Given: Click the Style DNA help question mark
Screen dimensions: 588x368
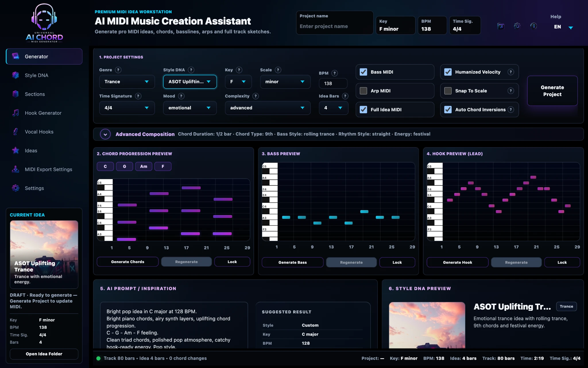Looking at the screenshot, I should (x=191, y=70).
